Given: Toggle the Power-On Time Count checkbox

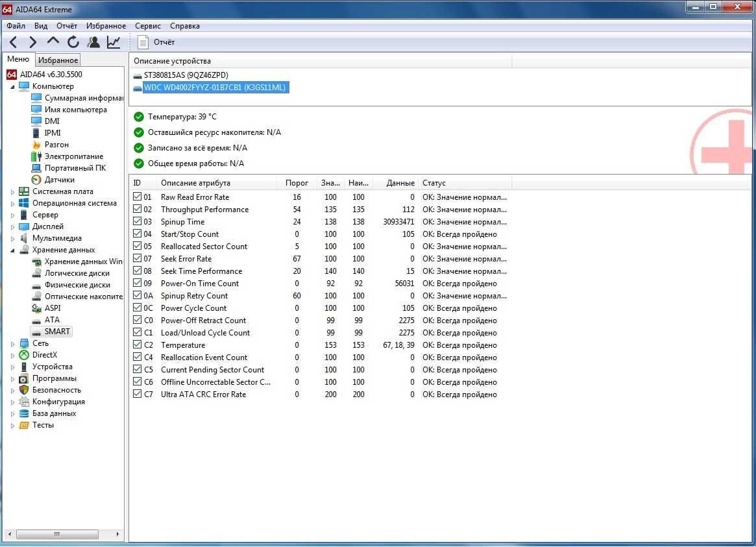Looking at the screenshot, I should 138,283.
